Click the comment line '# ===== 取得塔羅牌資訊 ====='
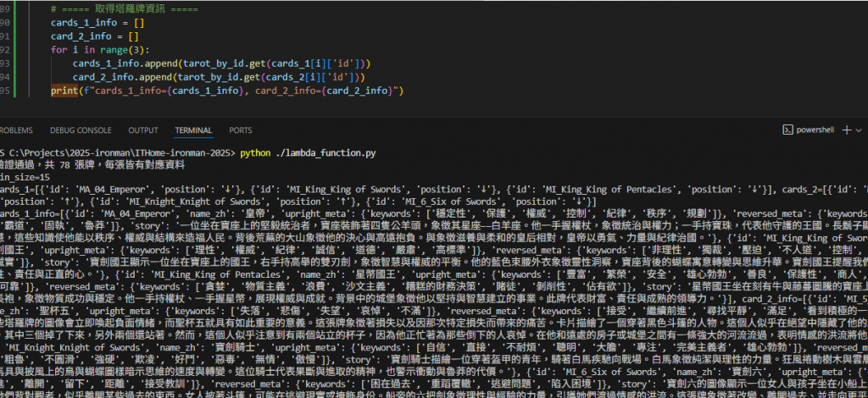The image size is (868, 398). 125,9
